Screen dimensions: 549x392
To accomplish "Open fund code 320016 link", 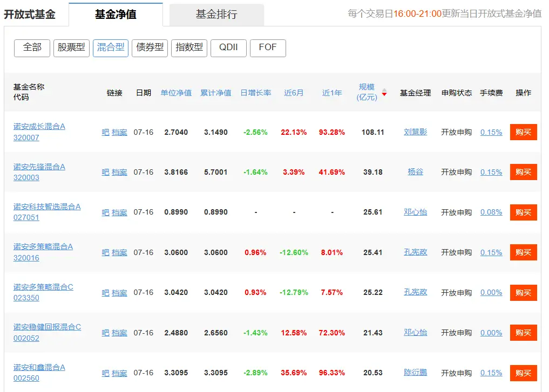I will 26,258.
